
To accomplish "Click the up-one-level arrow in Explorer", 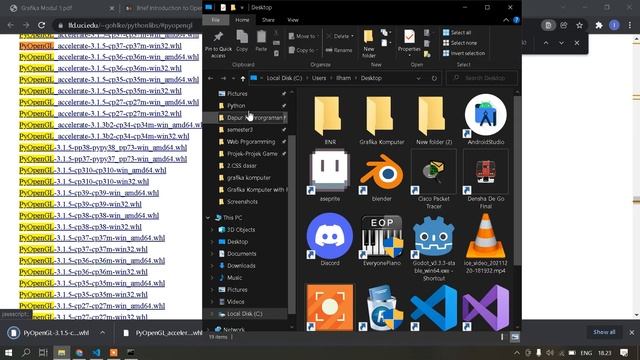I will click(243, 78).
